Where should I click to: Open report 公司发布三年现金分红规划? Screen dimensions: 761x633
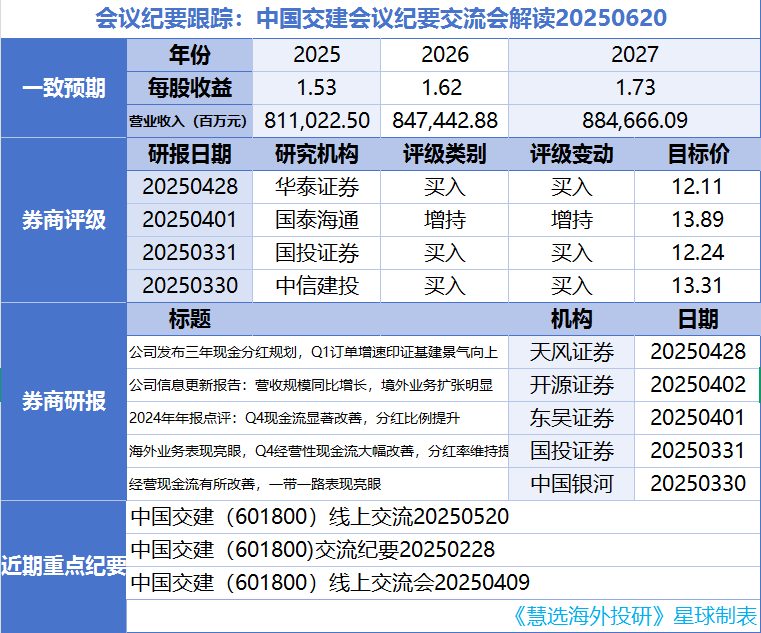coord(317,352)
